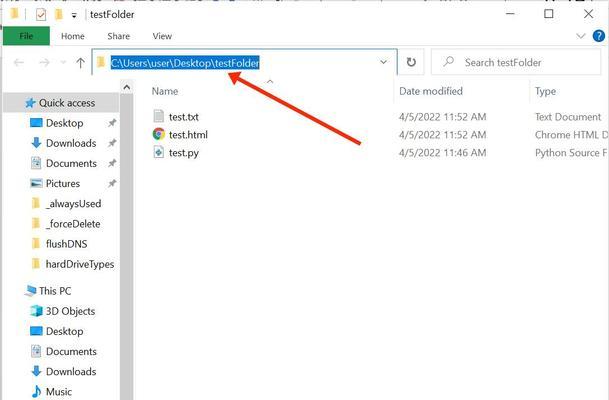Image resolution: width=609 pixels, height=400 pixels.
Task: Switch to the View ribbon tab
Action: point(162,36)
